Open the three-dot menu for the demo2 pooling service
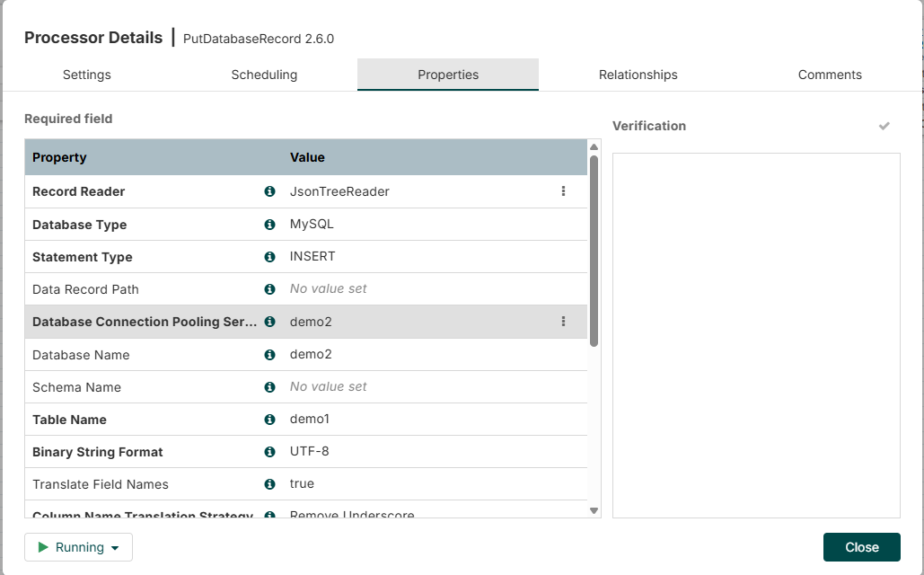This screenshot has width=924, height=575. 563,322
